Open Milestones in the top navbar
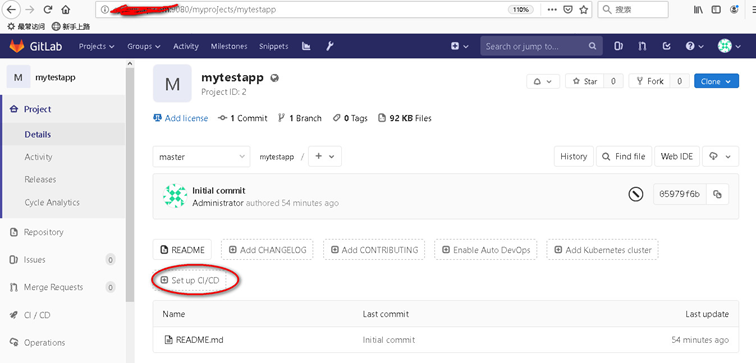 (x=229, y=46)
